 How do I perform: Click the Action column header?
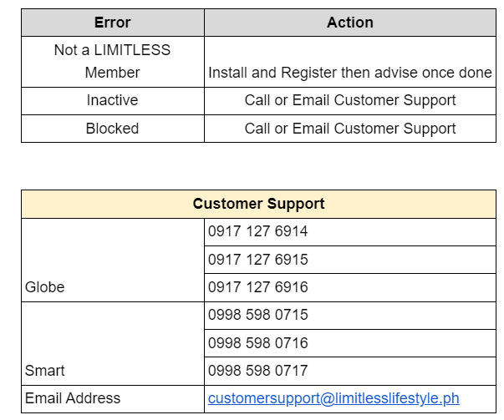(349, 23)
